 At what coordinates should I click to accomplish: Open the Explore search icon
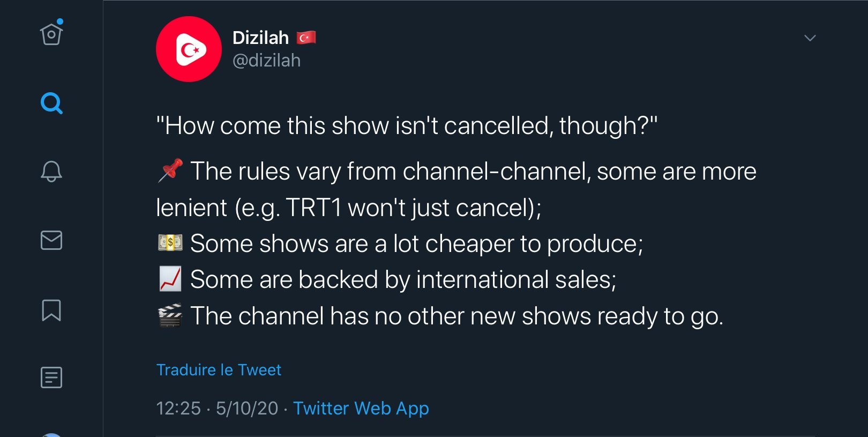51,103
